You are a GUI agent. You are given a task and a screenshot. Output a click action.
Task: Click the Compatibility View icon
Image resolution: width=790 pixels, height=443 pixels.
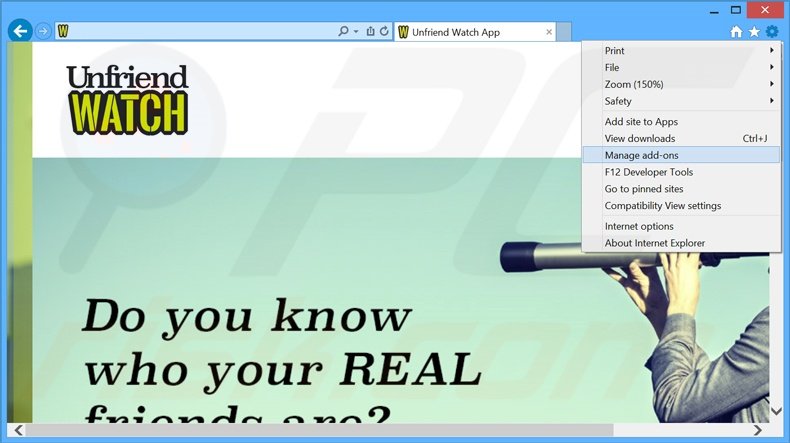[x=370, y=31]
